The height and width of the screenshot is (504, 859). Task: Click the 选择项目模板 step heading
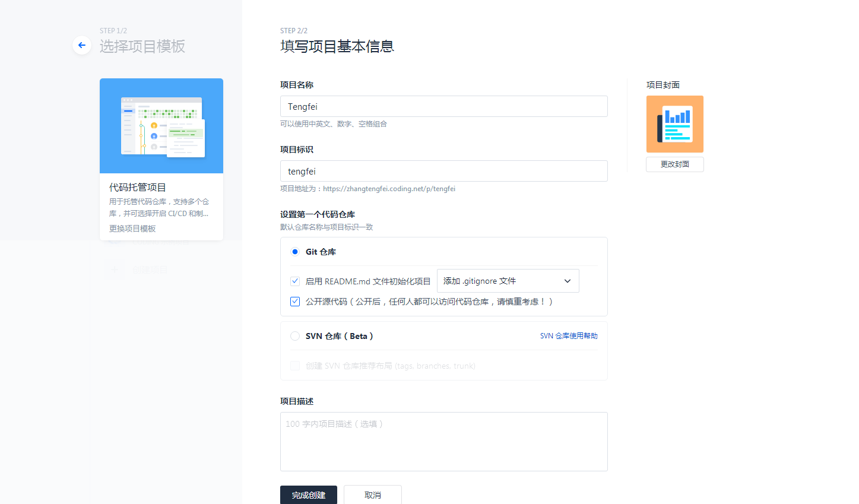[142, 46]
